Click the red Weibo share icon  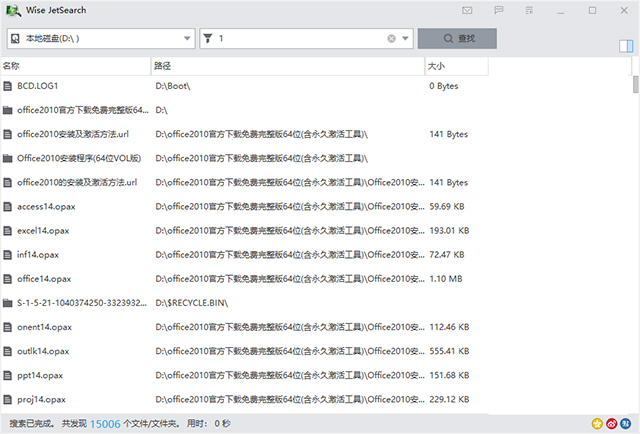611,424
